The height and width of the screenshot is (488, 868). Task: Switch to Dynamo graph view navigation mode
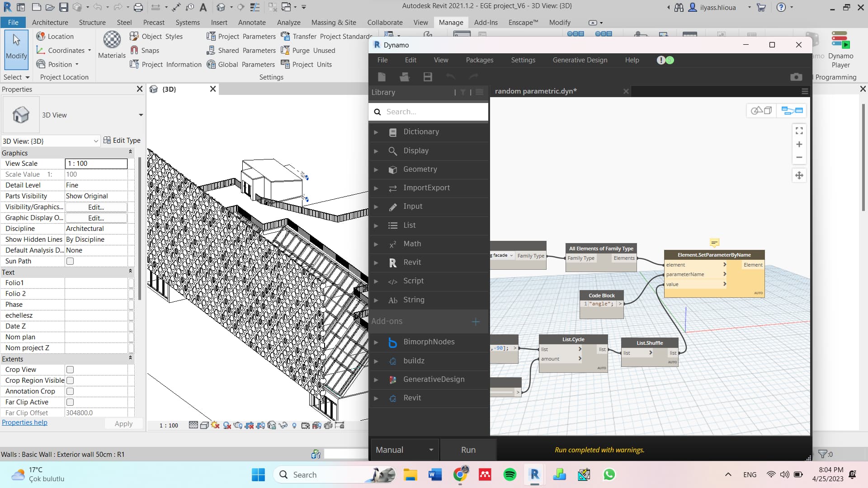[792, 110]
